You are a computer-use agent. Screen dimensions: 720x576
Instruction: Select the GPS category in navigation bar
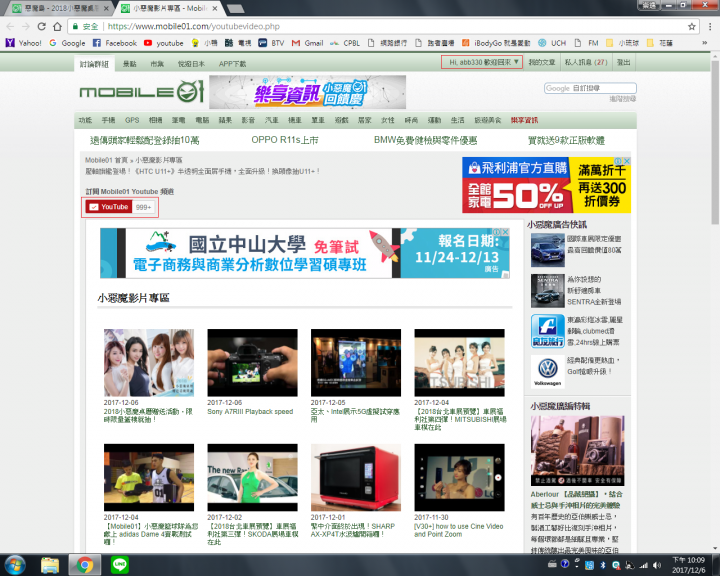(132, 120)
